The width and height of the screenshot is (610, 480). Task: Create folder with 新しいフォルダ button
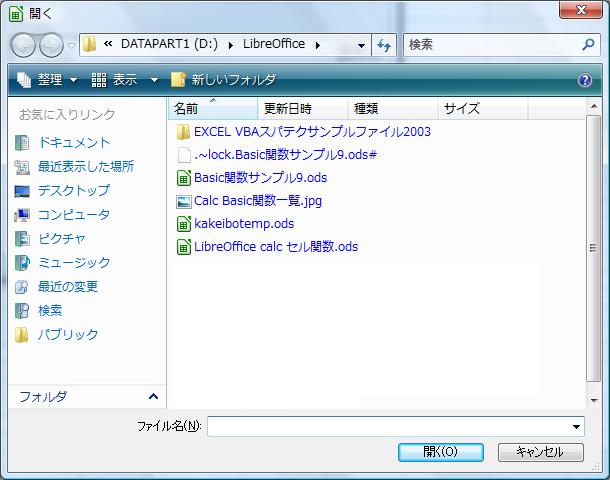[224, 80]
